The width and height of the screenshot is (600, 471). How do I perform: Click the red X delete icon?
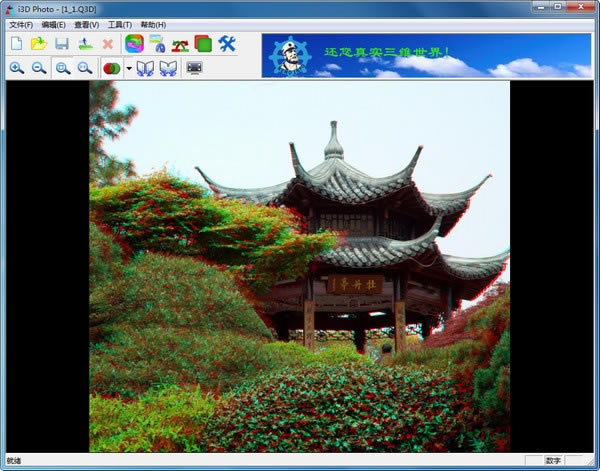pyautogui.click(x=107, y=44)
